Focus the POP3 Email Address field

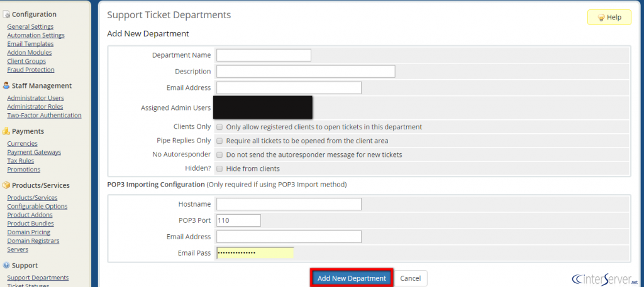[289, 237]
